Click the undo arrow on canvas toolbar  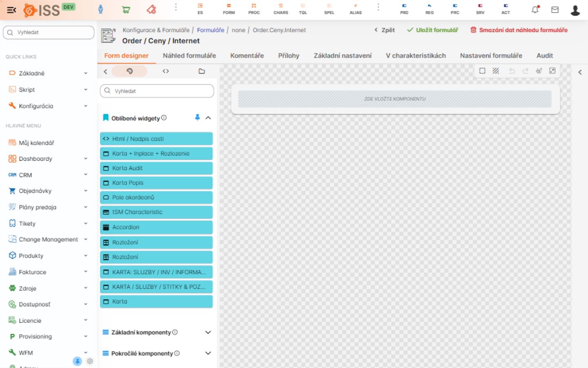512,71
